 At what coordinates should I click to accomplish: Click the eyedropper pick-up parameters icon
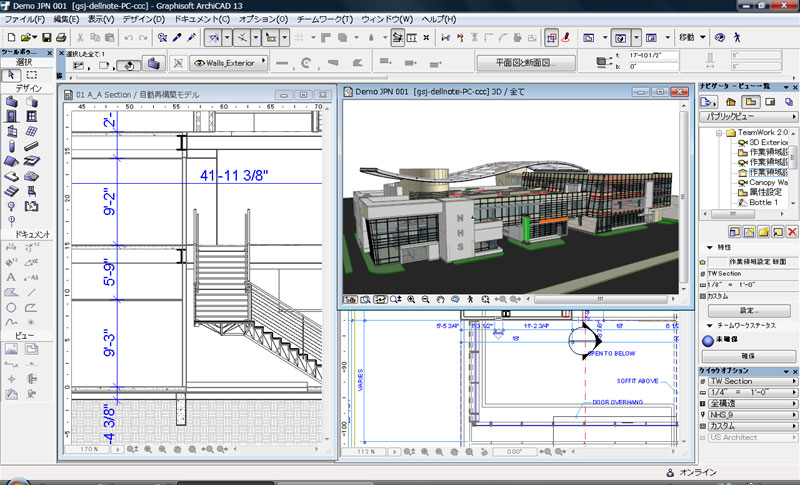(177, 37)
